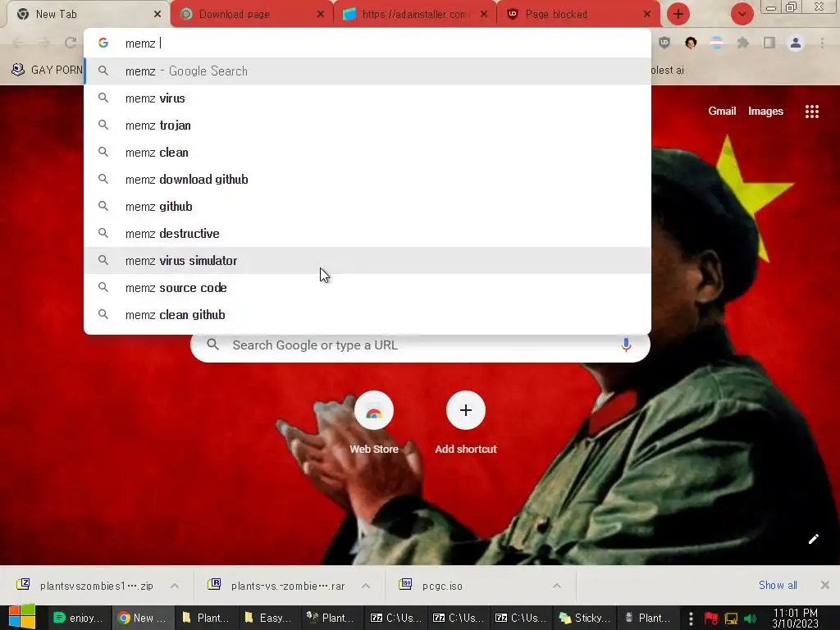840x630 pixels.
Task: Click the uBlock Origin extension icon
Action: point(664,43)
